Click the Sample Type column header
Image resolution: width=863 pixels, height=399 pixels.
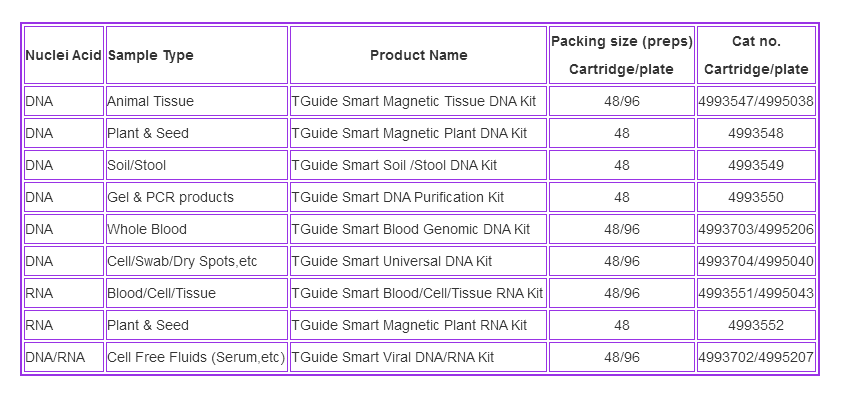point(196,55)
